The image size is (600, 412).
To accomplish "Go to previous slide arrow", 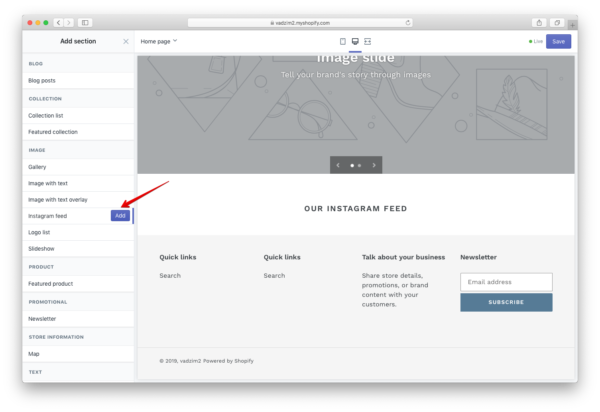I will 338,165.
